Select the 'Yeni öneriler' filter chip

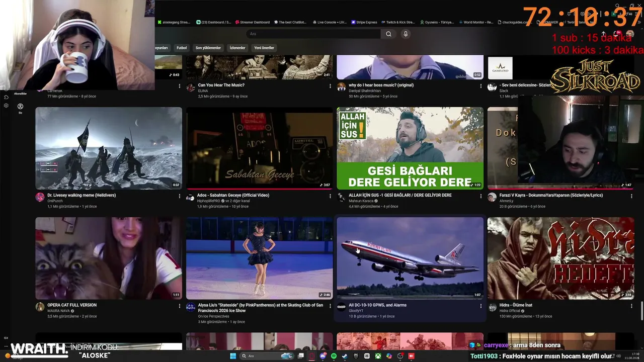pyautogui.click(x=264, y=48)
